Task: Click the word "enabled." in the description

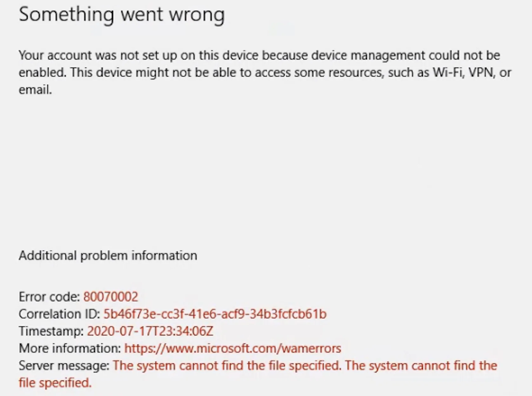Action: 43,73
